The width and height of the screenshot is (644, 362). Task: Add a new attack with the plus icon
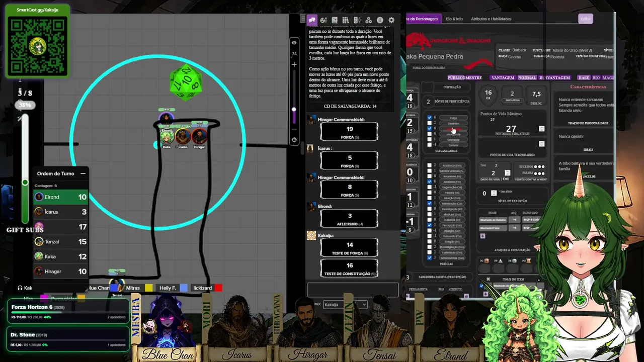[x=482, y=236]
